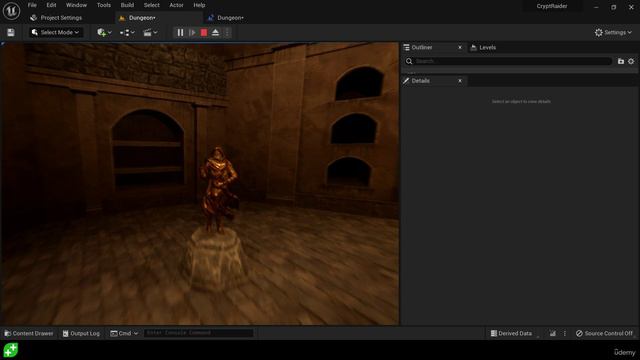640x360 pixels.
Task: Open the Cmd console type dropdown
Action: [124, 333]
